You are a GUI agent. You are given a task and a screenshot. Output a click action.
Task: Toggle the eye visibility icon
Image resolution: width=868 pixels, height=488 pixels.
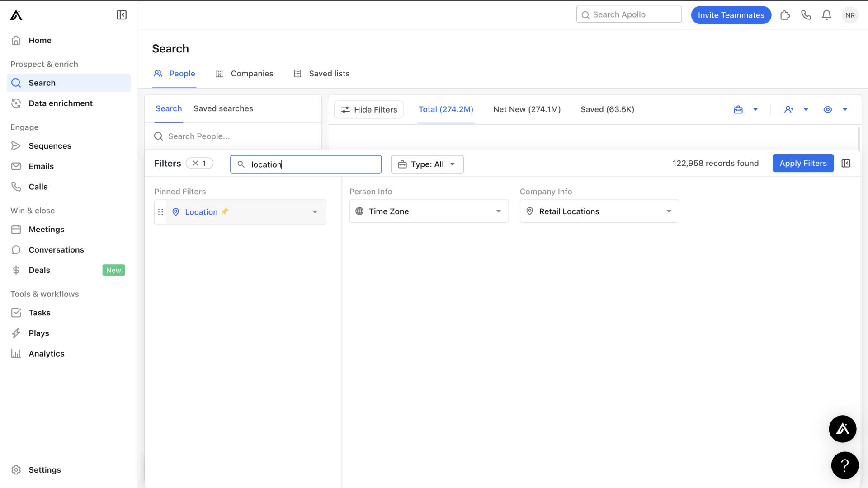point(828,109)
